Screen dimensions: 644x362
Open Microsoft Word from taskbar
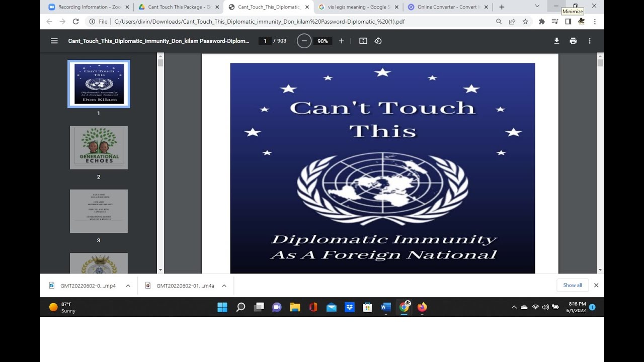click(x=386, y=307)
